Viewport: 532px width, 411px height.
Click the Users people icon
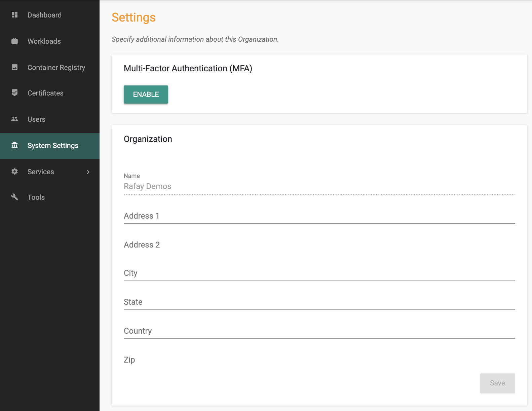click(14, 119)
